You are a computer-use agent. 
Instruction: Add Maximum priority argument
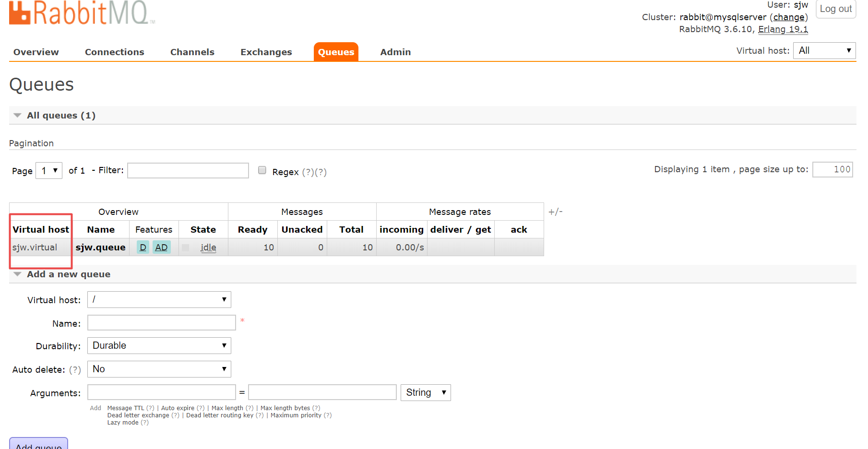[296, 415]
